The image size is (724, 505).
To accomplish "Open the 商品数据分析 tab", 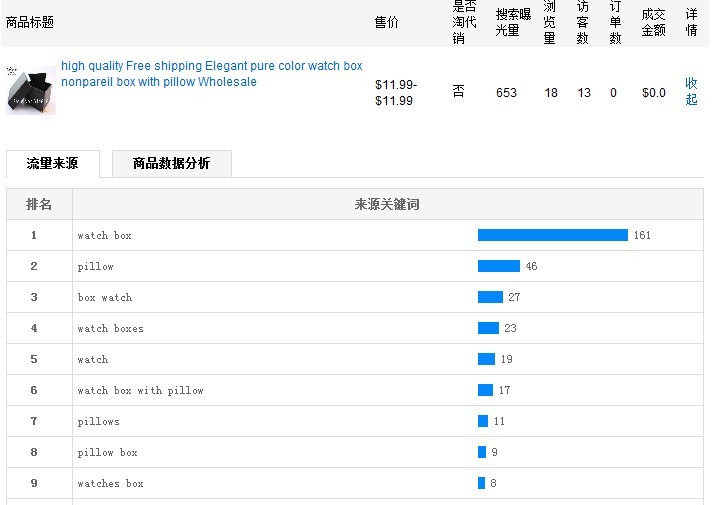I will [171, 164].
